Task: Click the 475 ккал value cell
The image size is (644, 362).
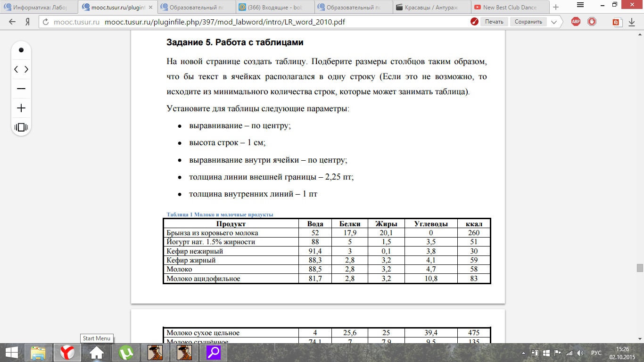Action: [474, 333]
